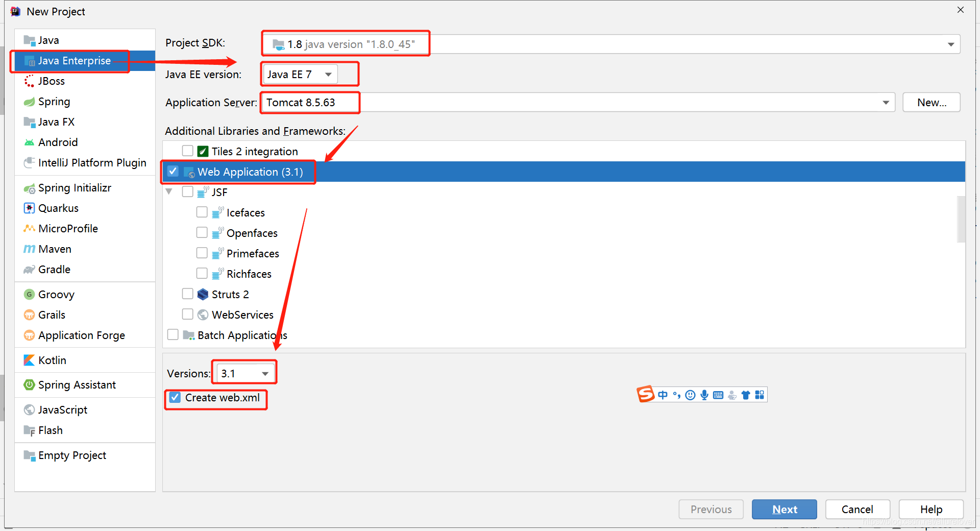Click the WebServices globe icon

click(x=203, y=315)
